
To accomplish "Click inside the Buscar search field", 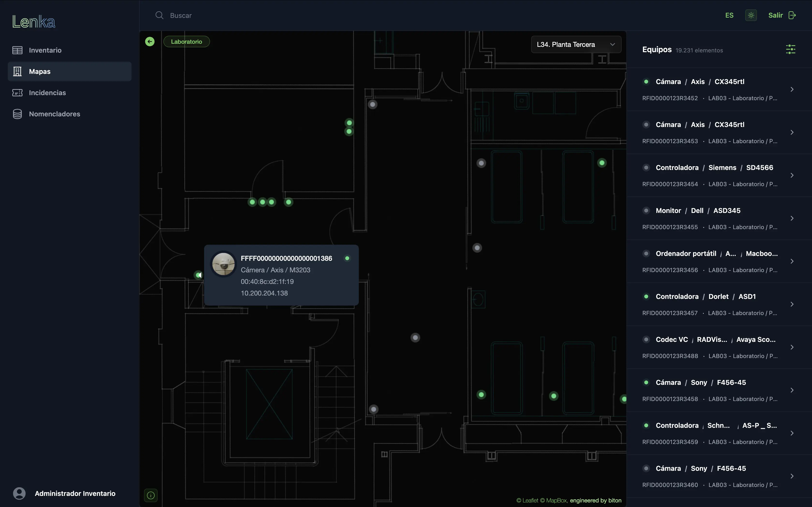I will point(201,15).
